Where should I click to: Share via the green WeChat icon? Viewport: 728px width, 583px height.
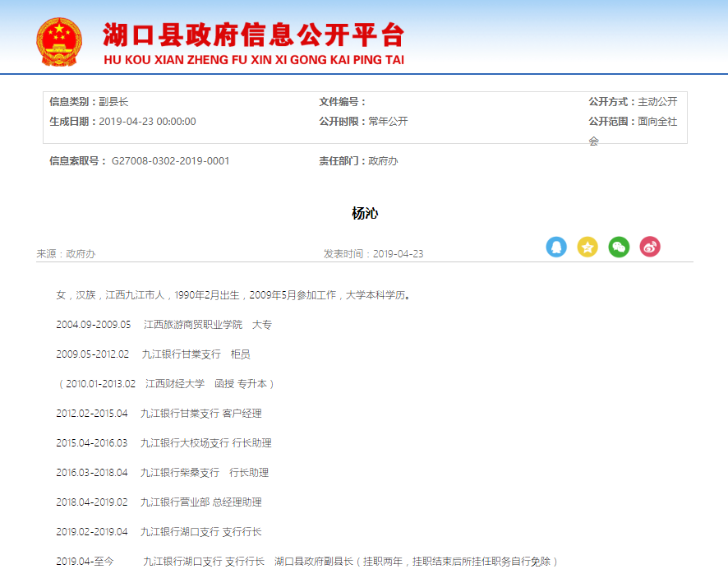(x=619, y=247)
